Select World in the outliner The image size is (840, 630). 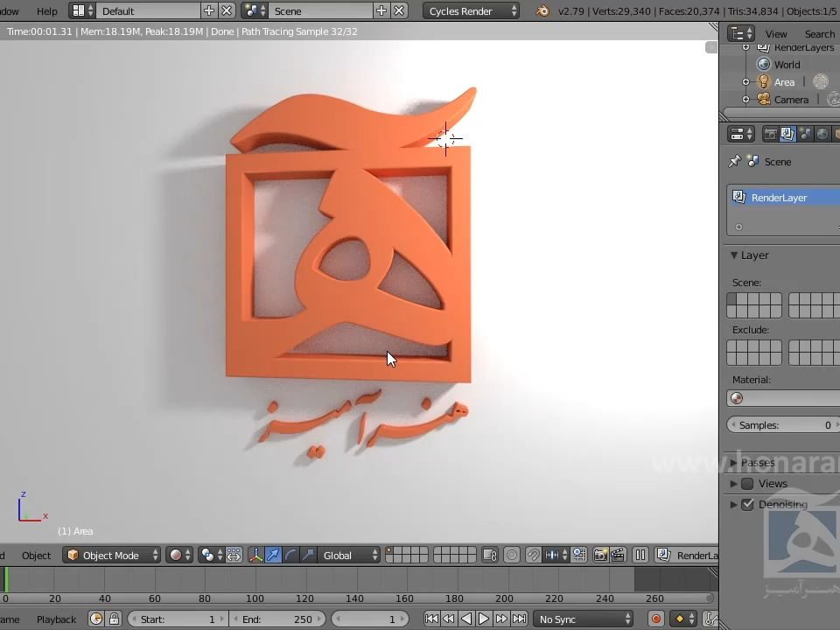(787, 64)
